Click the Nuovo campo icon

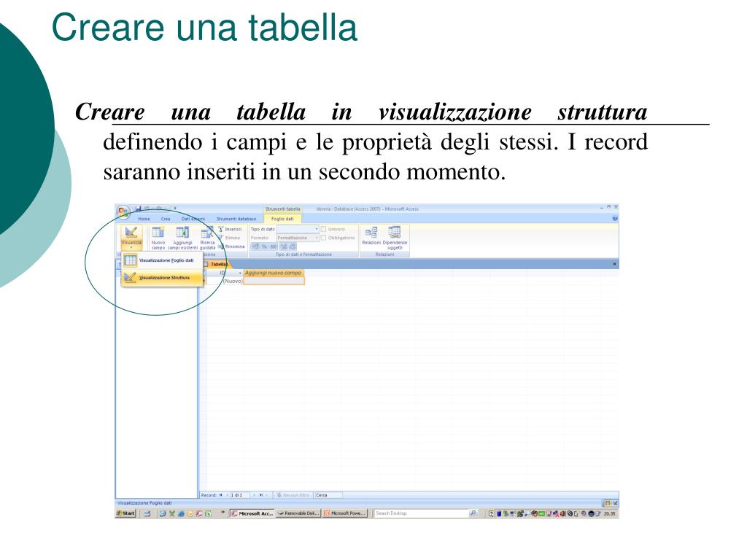pos(158,238)
